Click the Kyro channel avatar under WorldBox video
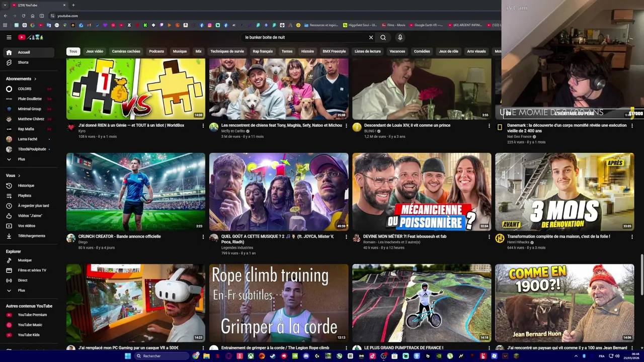The height and width of the screenshot is (362, 644). (x=71, y=127)
